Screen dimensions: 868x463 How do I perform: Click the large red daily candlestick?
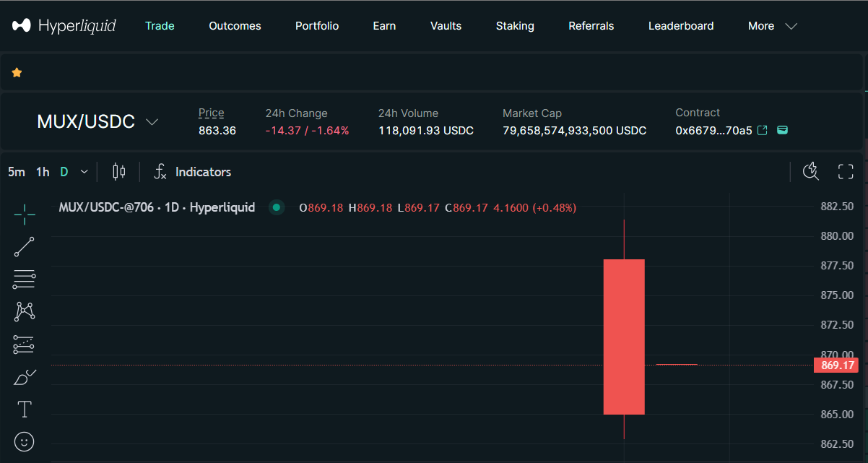[x=624, y=337]
